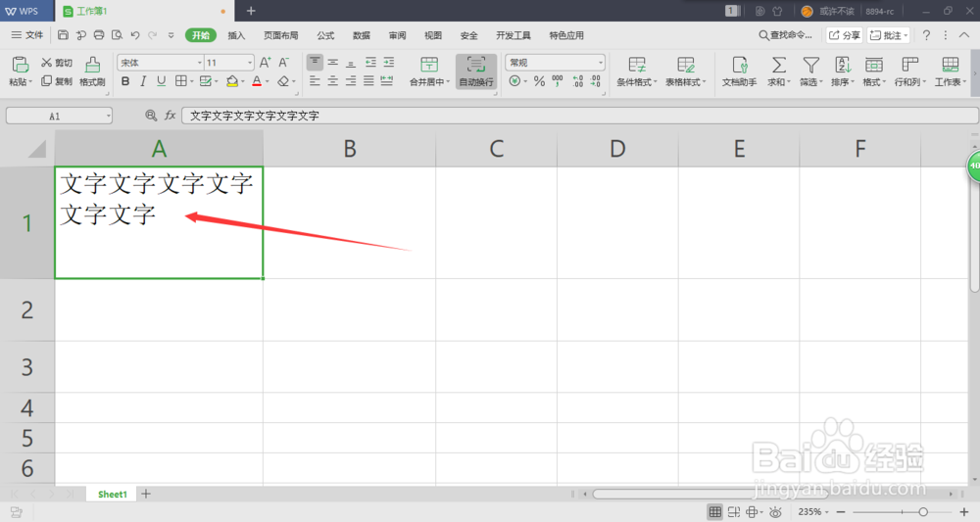Open Help with the question mark icon
This screenshot has height=522, width=980.
926,35
